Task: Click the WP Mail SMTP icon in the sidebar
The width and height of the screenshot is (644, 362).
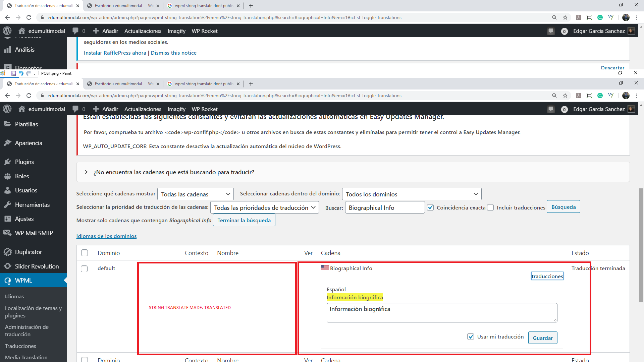Action: pos(7,233)
